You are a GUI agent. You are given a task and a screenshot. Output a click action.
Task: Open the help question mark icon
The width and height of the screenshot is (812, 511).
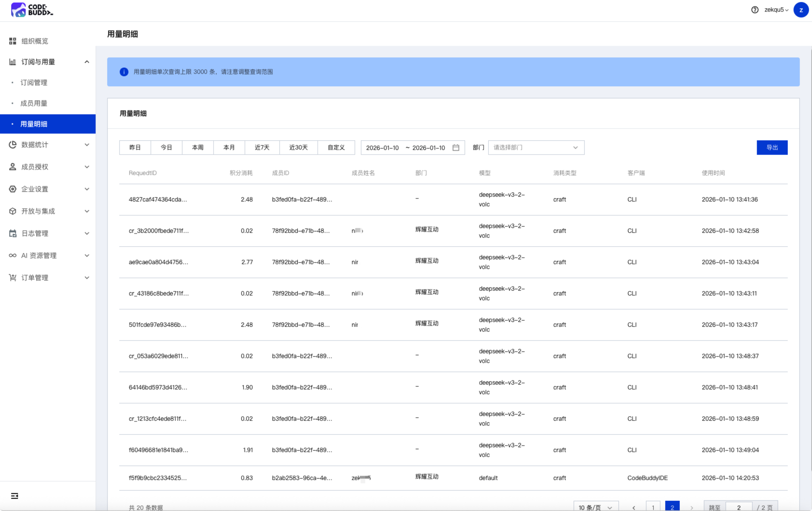point(755,10)
